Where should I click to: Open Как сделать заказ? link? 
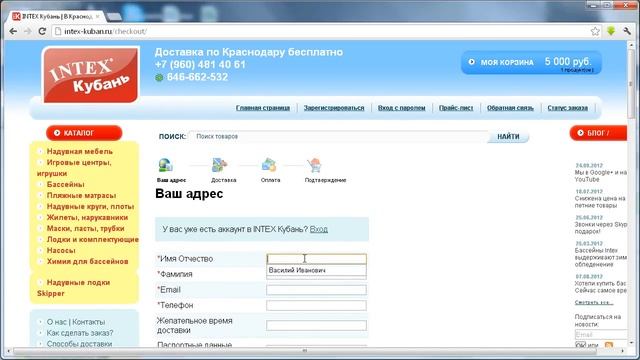click(80, 333)
